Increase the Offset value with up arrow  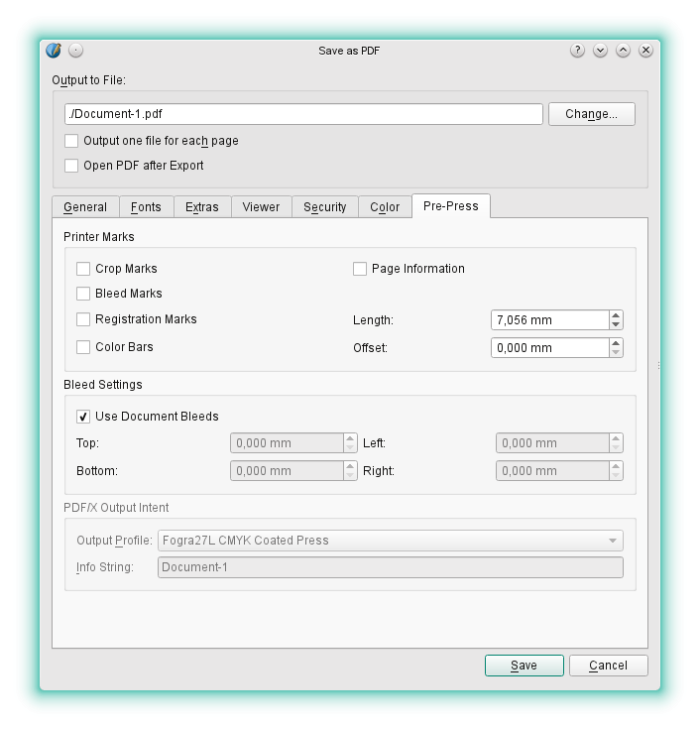coord(616,343)
